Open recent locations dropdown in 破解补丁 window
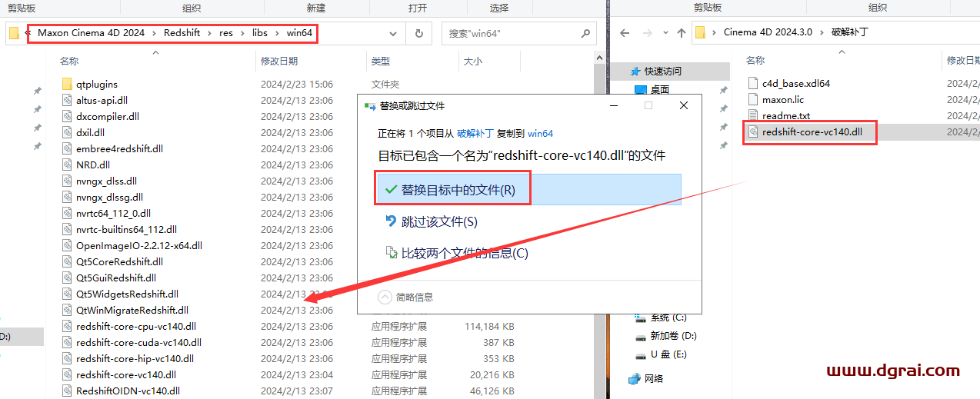 [x=665, y=33]
